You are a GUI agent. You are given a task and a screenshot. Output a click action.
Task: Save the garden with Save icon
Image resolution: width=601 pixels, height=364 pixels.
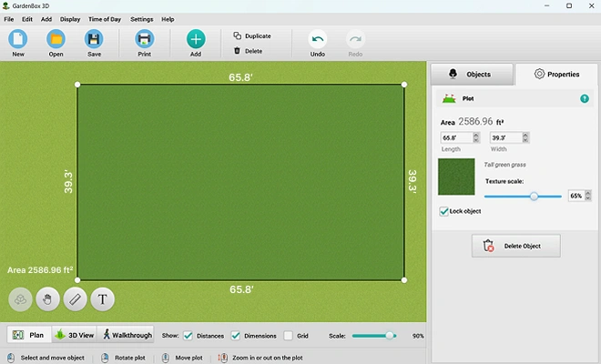click(x=94, y=39)
